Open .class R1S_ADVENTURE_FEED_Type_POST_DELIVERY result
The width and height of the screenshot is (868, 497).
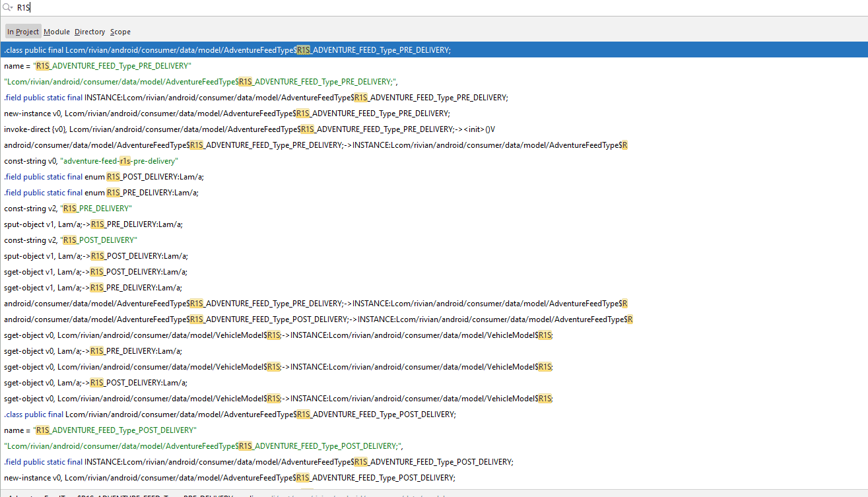point(434,414)
